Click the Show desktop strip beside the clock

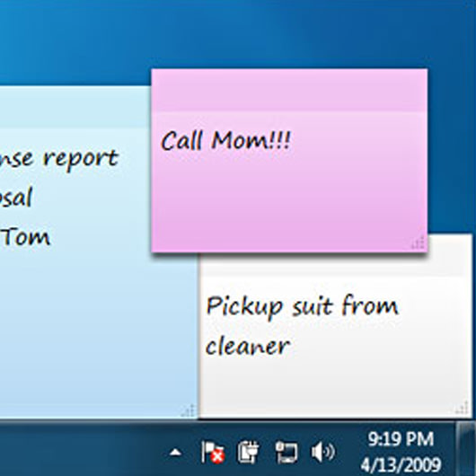pyautogui.click(x=466, y=449)
